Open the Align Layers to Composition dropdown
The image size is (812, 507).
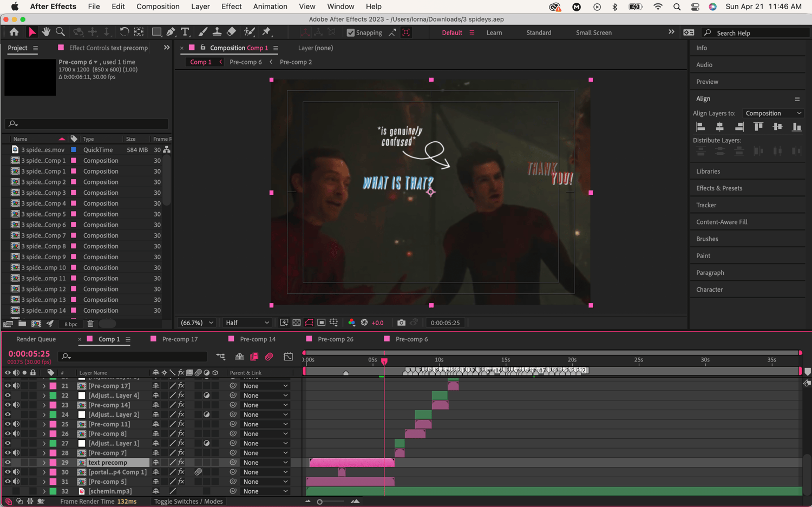pos(773,113)
